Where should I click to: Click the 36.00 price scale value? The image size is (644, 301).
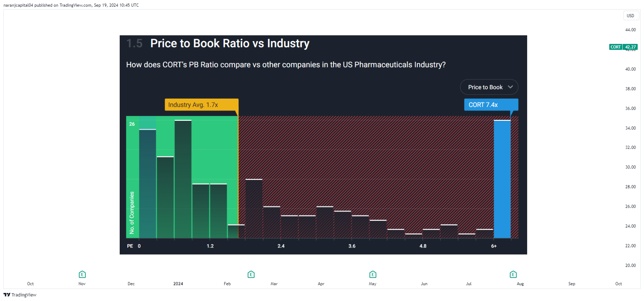(630, 109)
